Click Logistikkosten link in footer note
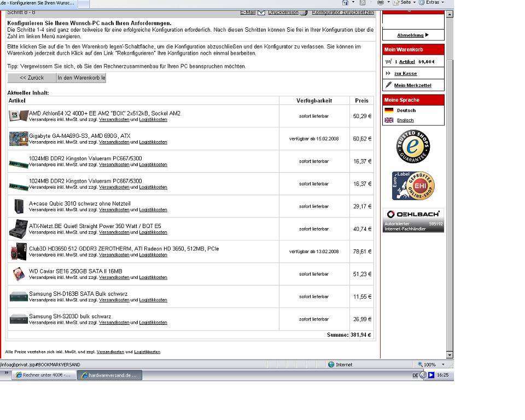 (x=147, y=352)
